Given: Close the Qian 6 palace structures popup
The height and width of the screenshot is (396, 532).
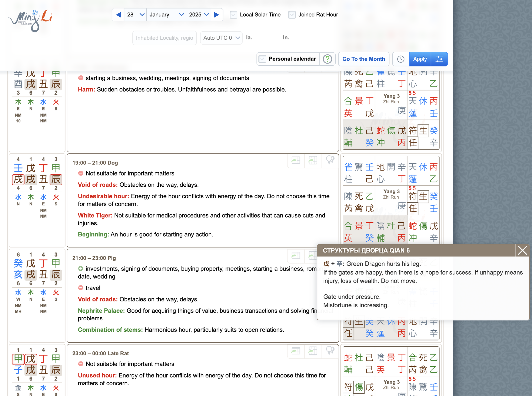Looking at the screenshot, I should click(522, 250).
